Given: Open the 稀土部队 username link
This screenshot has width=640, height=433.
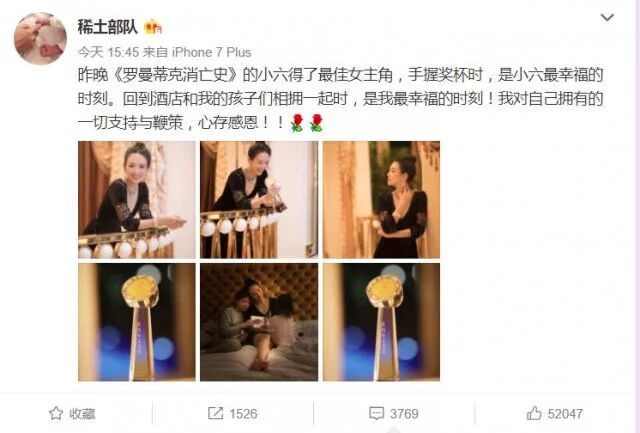Looking at the screenshot, I should [108, 27].
